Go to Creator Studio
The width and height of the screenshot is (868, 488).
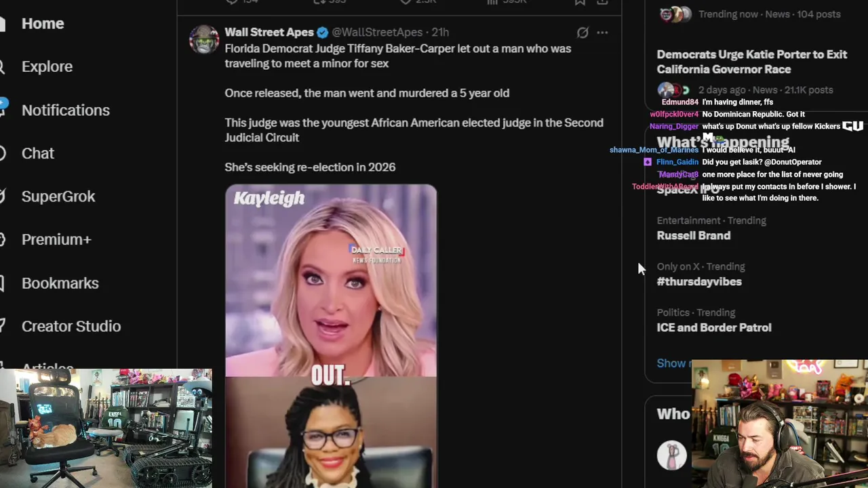(x=71, y=326)
